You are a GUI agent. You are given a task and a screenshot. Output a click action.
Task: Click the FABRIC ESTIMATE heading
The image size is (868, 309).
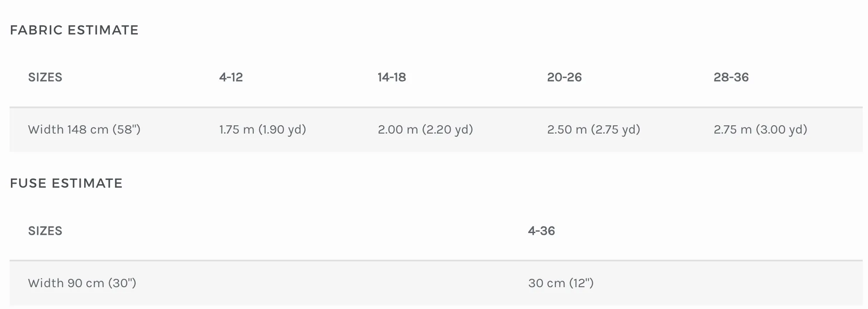[74, 30]
